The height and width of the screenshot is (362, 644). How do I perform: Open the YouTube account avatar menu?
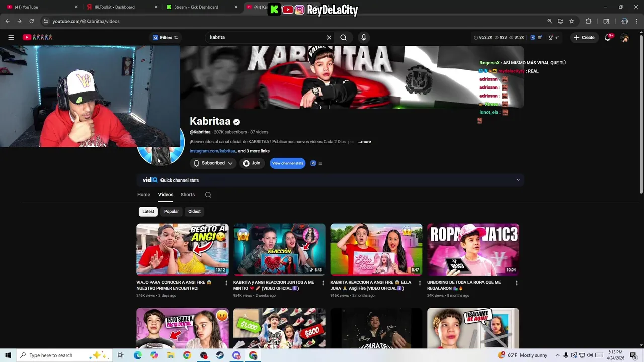coord(625,37)
